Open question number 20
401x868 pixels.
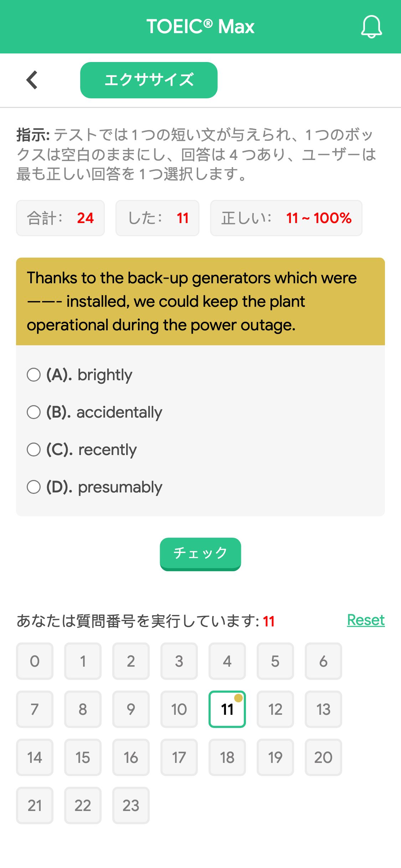point(323,758)
